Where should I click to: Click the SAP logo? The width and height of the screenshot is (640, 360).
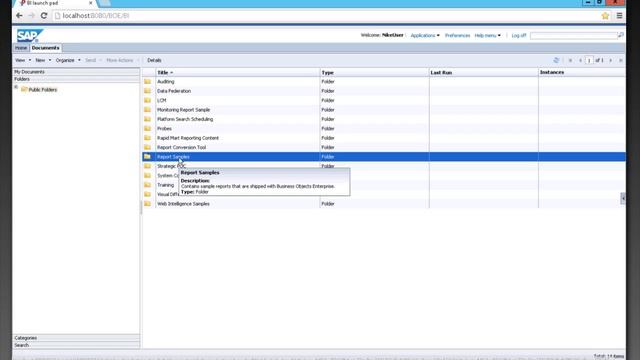point(29,36)
